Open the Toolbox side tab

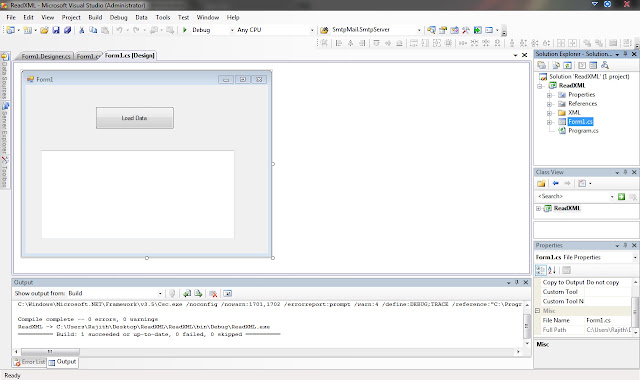coord(4,171)
